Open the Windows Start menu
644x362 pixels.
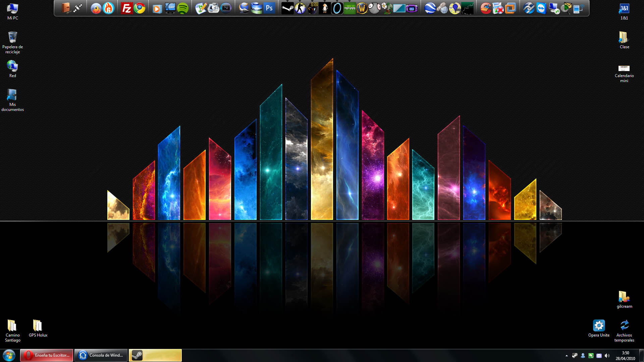tap(9, 355)
